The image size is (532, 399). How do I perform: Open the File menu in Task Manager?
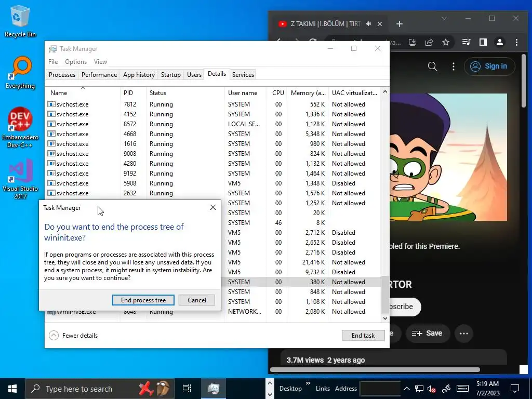tap(53, 62)
